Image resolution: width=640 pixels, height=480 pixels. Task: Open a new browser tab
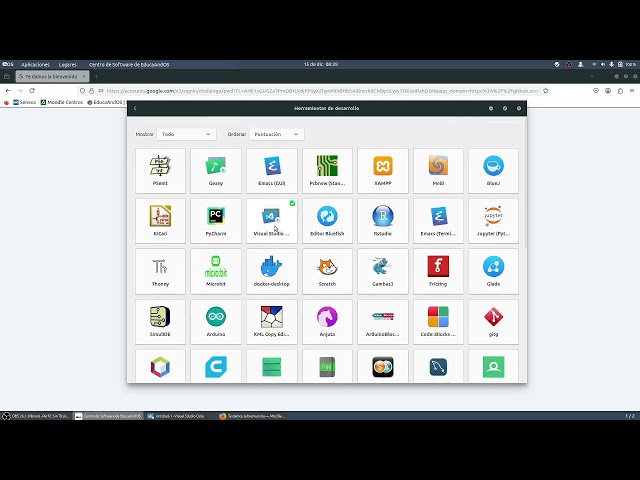click(97, 76)
